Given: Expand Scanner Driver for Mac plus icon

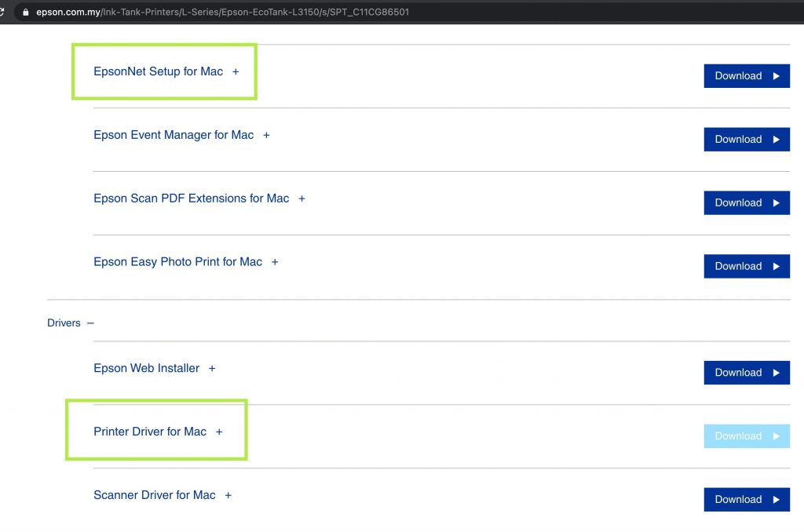Looking at the screenshot, I should 228,496.
